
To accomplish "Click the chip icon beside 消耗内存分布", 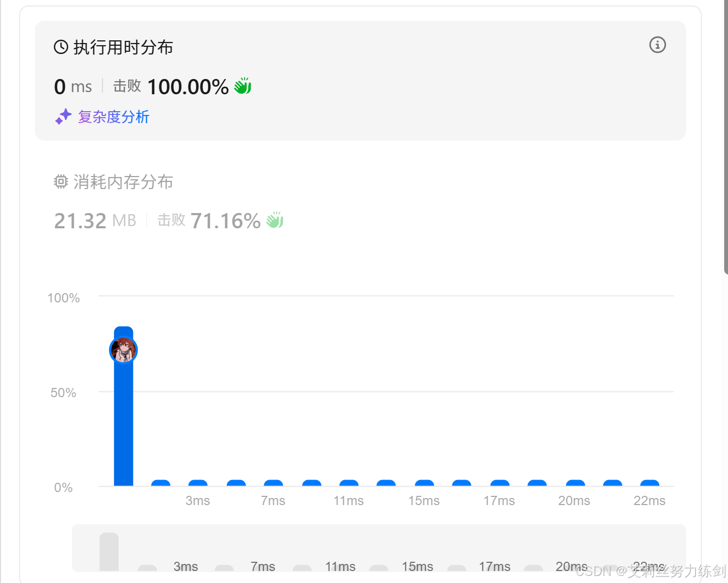I will pos(61,181).
